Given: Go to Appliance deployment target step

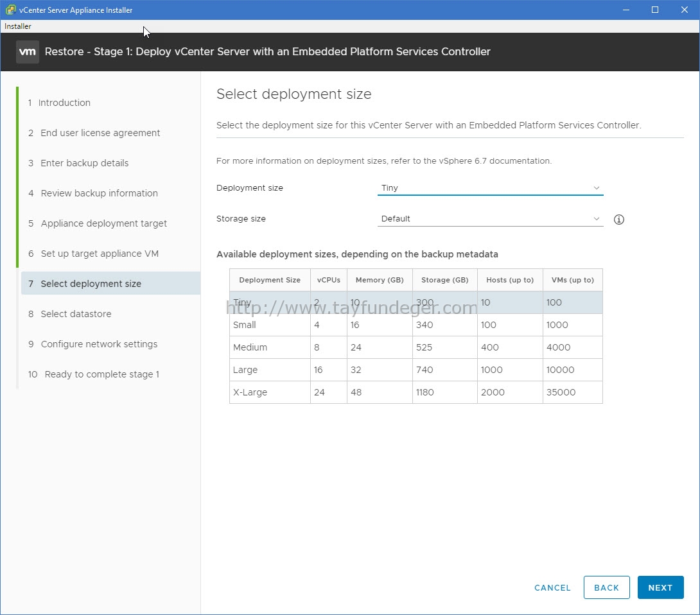Looking at the screenshot, I should point(98,223).
